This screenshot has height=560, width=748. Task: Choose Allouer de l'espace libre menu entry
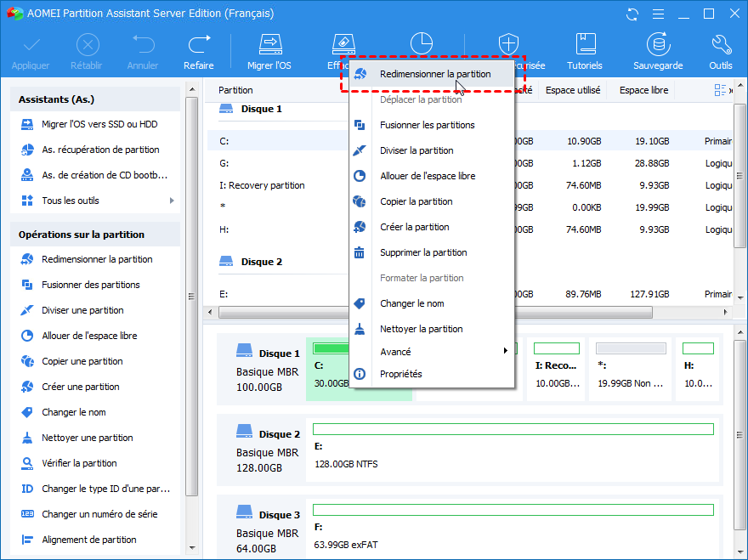tap(432, 176)
